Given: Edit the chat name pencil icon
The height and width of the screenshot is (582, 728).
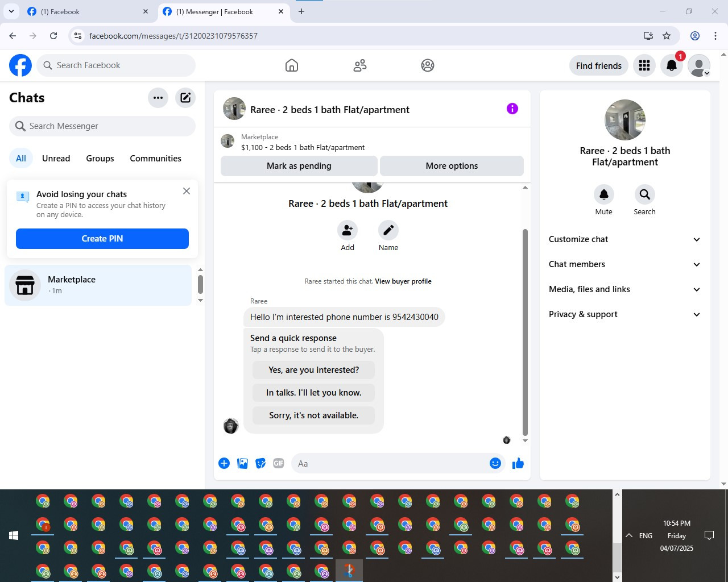Looking at the screenshot, I should tap(388, 230).
